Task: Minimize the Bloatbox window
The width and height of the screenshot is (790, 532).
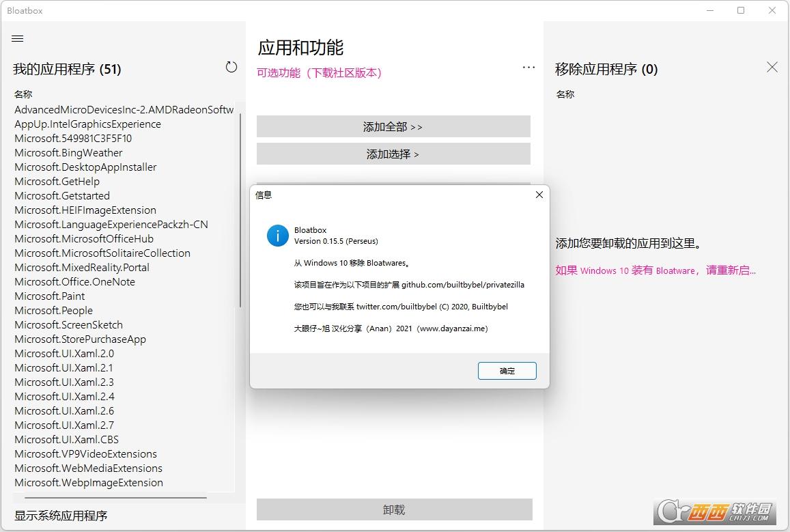Action: [710, 10]
